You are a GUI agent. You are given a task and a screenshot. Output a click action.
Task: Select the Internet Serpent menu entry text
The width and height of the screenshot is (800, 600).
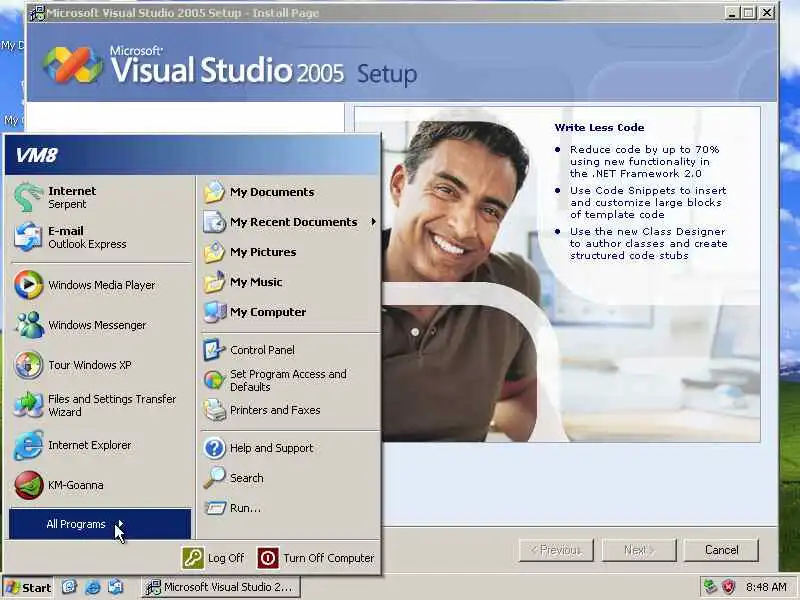click(x=72, y=197)
